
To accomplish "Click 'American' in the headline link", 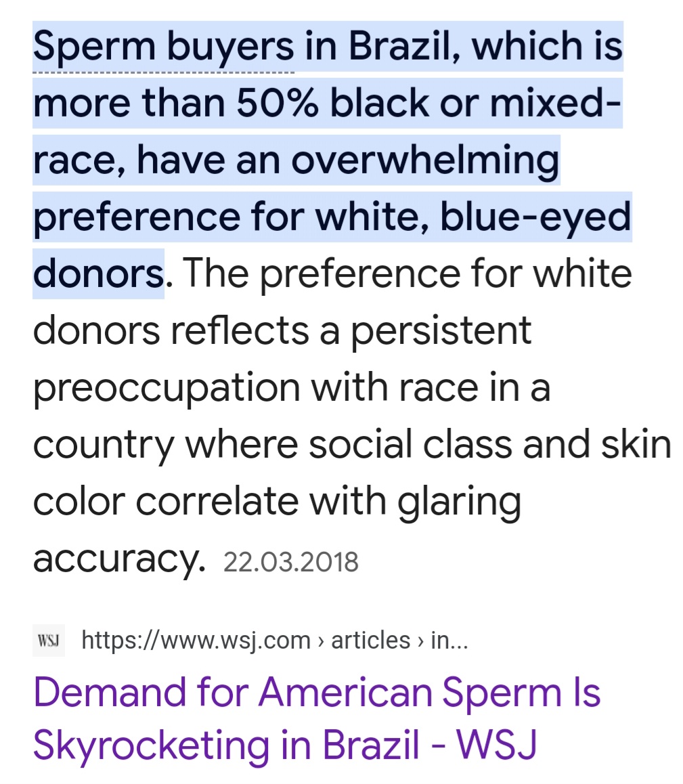I will (x=345, y=693).
